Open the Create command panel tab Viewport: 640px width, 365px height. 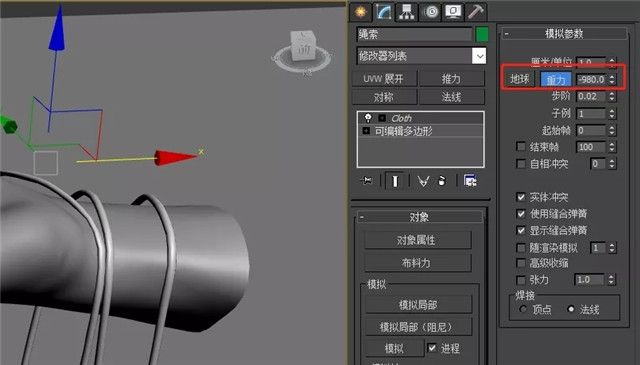pyautogui.click(x=360, y=12)
